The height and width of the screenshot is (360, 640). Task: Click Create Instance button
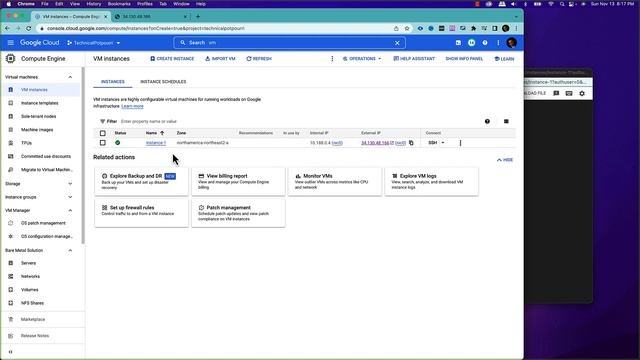172,59
